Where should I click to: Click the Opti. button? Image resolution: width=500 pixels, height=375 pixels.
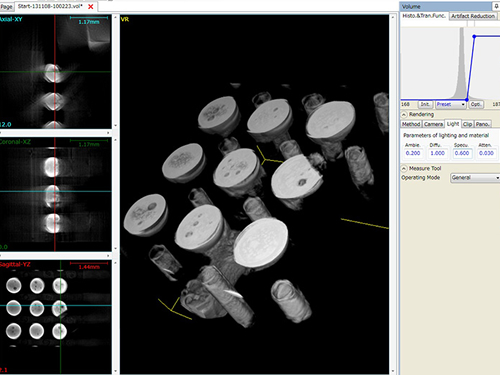click(476, 104)
